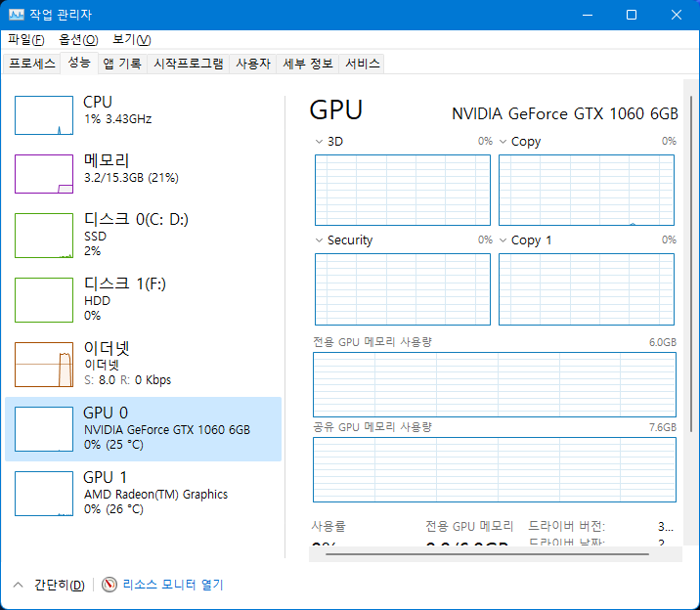700x610 pixels.
Task: Click the collapse arrow icon beside 간단히
Action: pyautogui.click(x=18, y=585)
